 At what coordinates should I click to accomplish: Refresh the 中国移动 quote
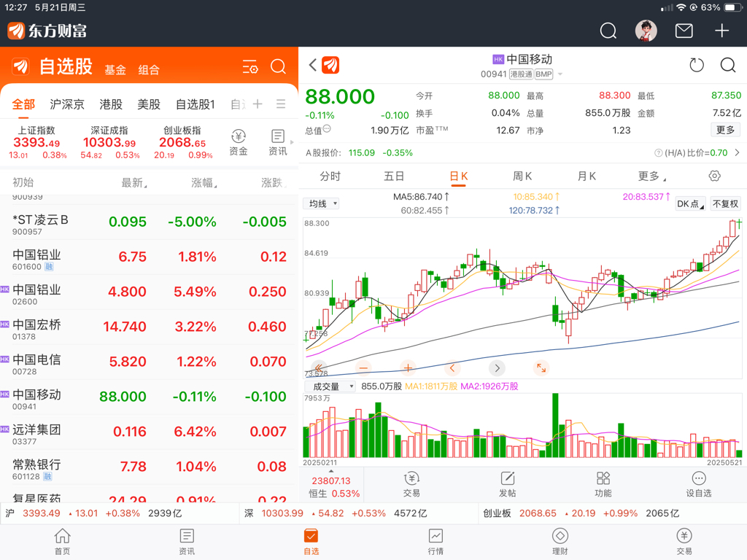coord(697,65)
